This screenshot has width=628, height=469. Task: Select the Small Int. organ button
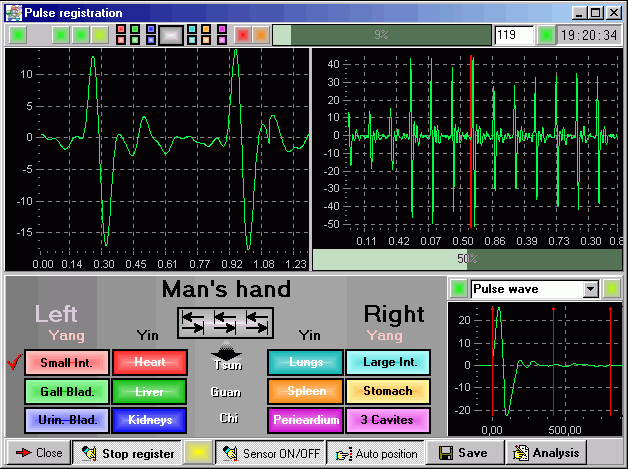(x=67, y=362)
